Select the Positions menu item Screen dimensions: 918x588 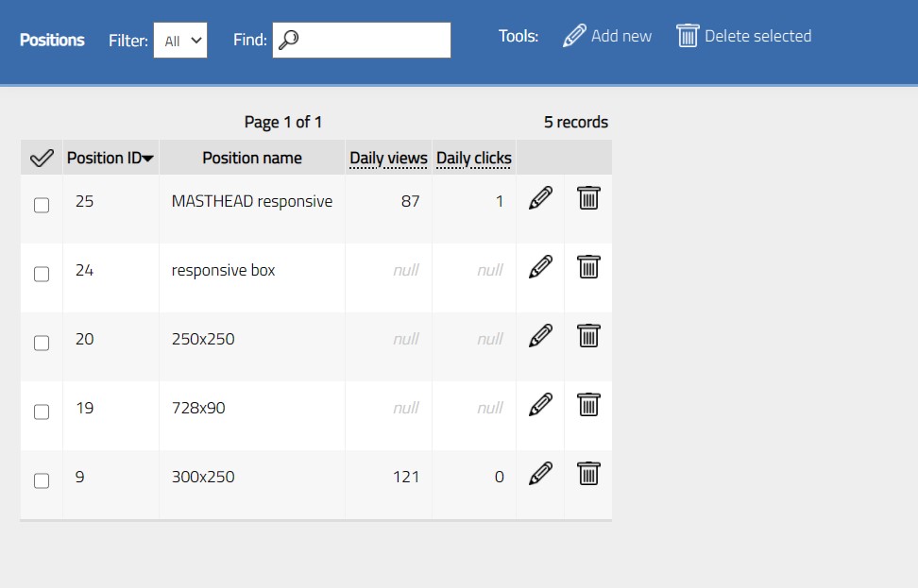click(52, 40)
